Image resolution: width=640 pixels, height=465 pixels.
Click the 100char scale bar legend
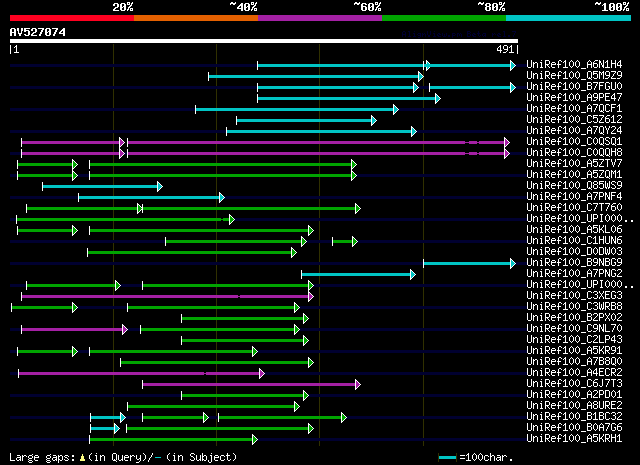[x=476, y=458]
